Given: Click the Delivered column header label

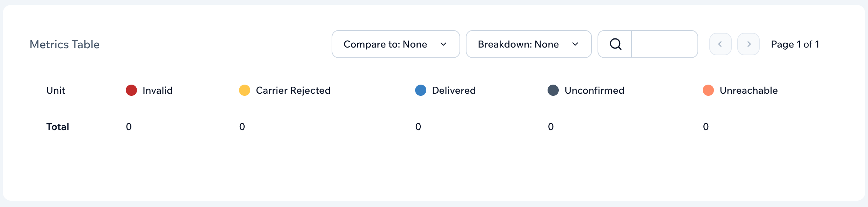Looking at the screenshot, I should click(454, 91).
